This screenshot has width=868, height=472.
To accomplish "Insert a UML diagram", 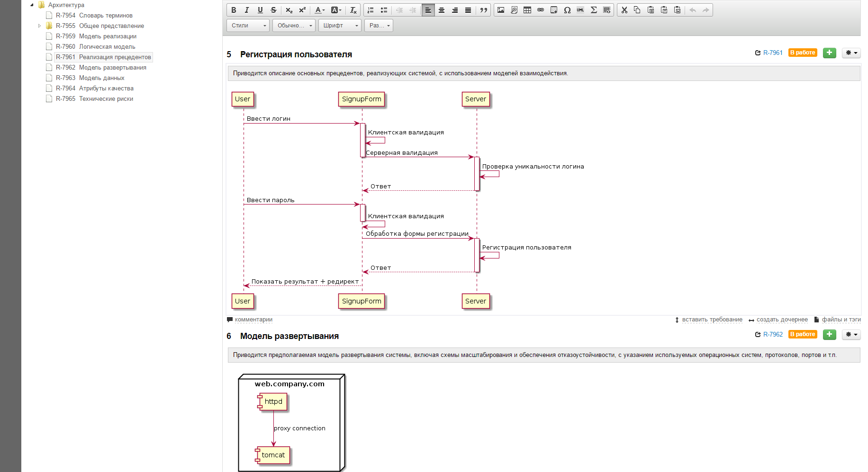I will click(580, 10).
